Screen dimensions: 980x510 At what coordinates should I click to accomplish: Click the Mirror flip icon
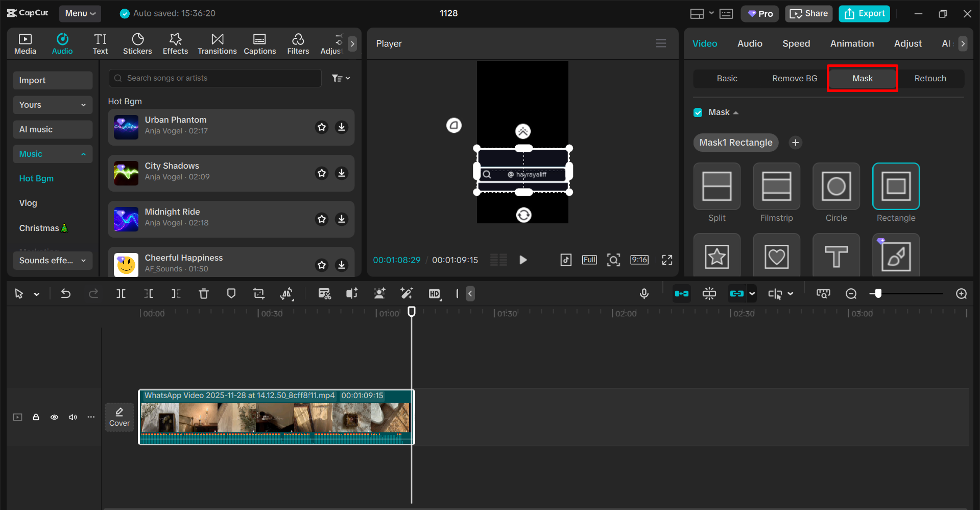[286, 294]
